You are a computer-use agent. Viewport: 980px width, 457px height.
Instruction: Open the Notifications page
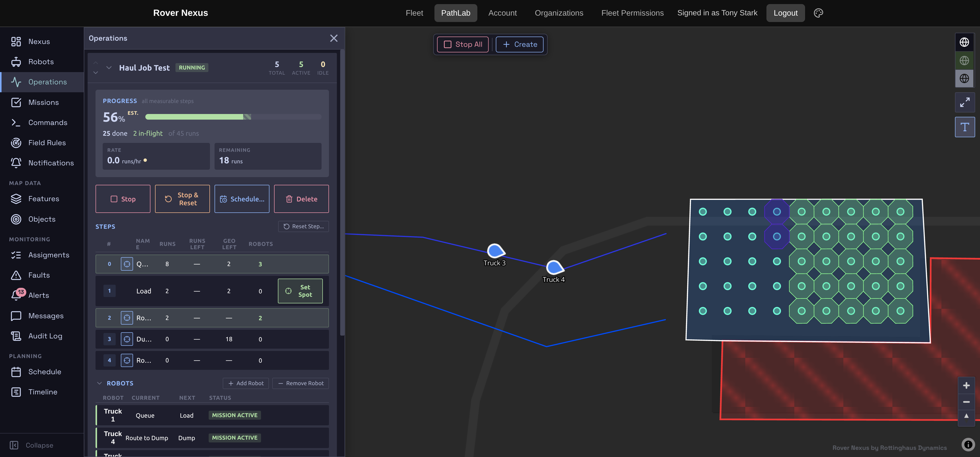[x=42, y=163]
